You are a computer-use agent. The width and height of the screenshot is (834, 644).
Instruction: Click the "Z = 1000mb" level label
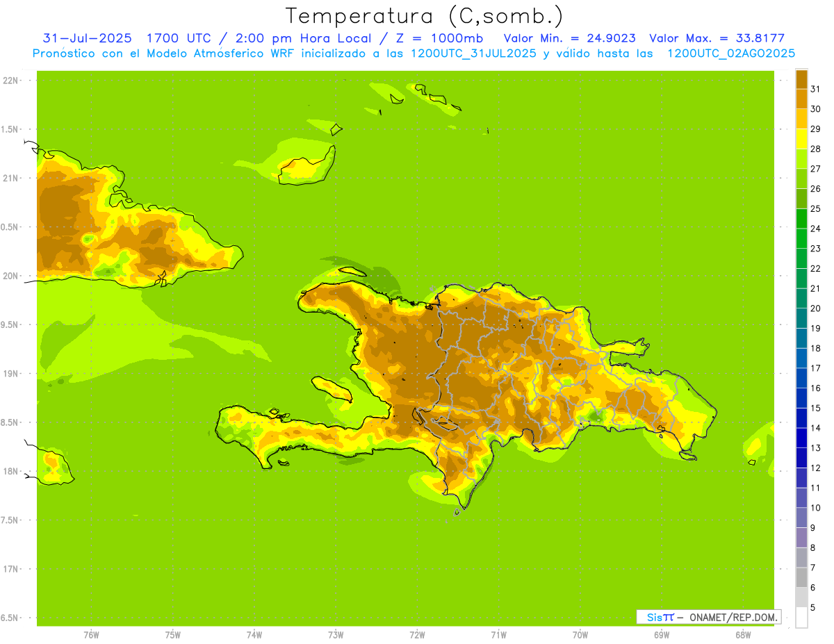(x=439, y=38)
